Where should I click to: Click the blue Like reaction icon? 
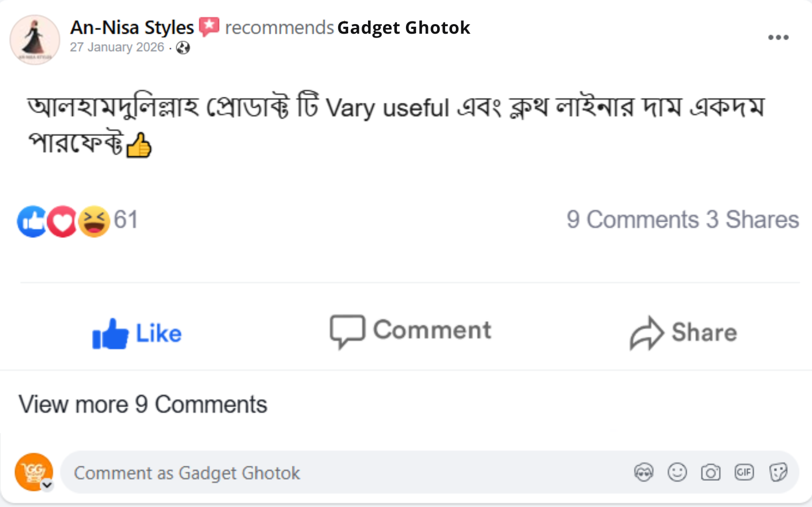32,221
